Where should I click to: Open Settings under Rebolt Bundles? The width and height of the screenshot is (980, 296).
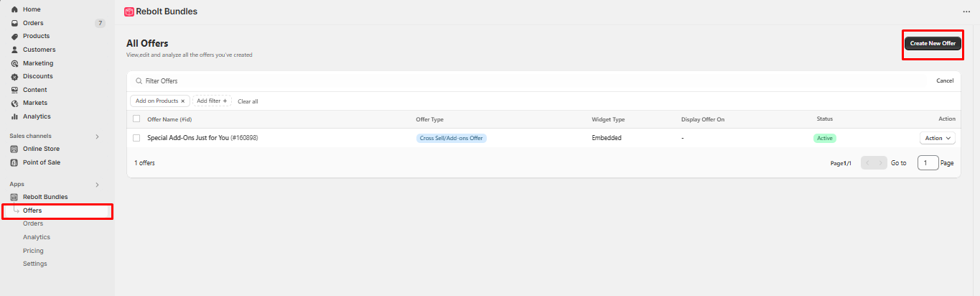coord(35,264)
